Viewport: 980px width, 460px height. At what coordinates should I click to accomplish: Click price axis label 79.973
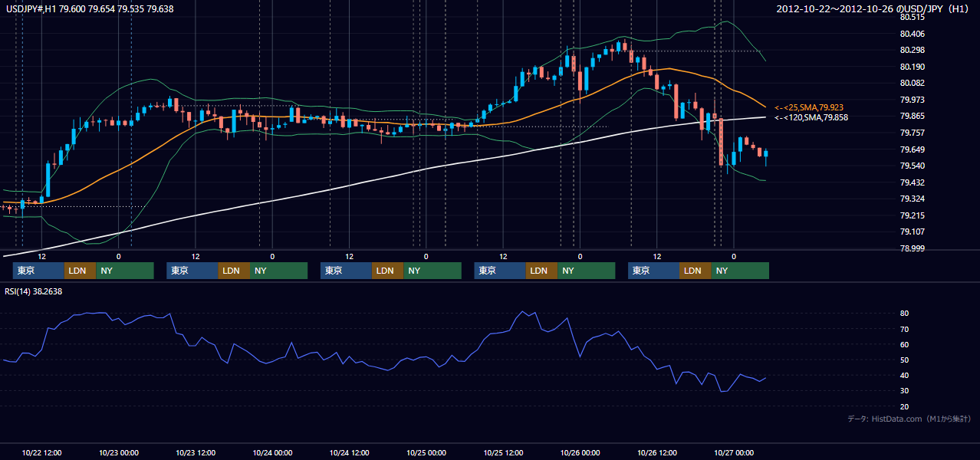(913, 100)
